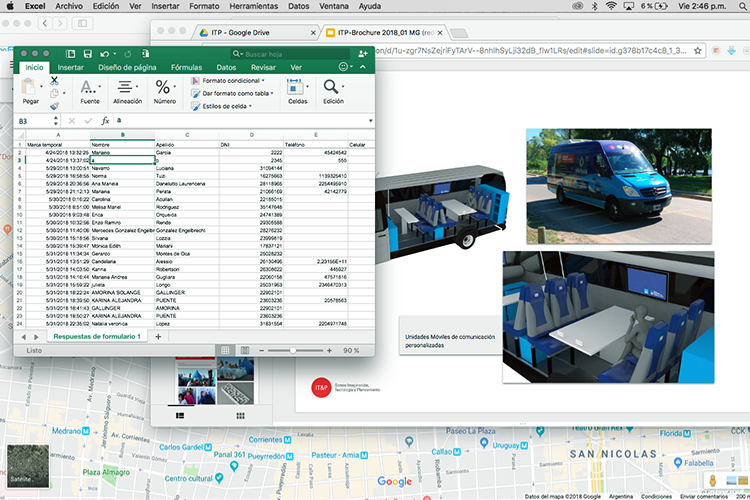Click the confirm checkmark in formula bar
Image resolution: width=750 pixels, height=500 pixels.
click(88, 121)
